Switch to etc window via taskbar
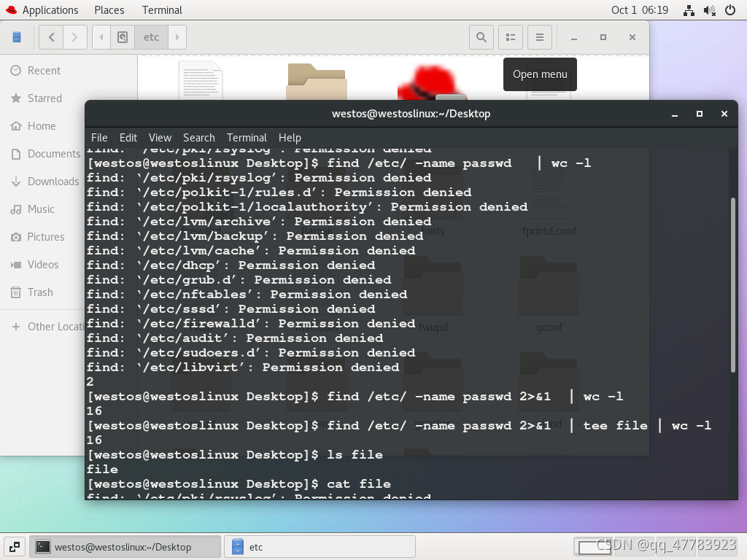Viewport: 747px width, 560px height. 320,547
